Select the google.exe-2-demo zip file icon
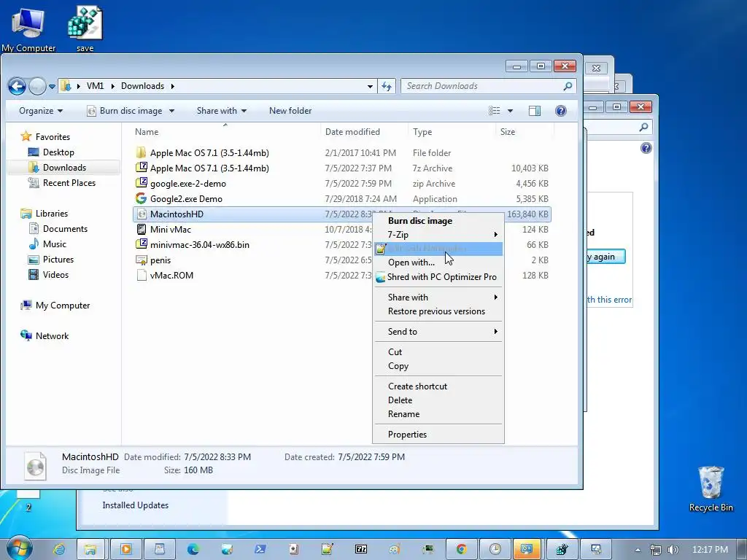This screenshot has width=747, height=560. (x=141, y=183)
